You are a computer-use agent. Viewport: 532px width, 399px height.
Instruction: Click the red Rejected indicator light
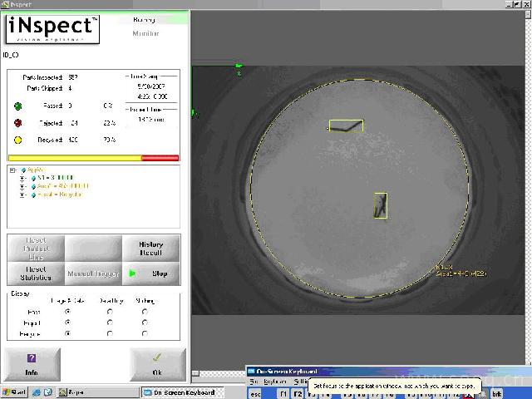coord(17,123)
